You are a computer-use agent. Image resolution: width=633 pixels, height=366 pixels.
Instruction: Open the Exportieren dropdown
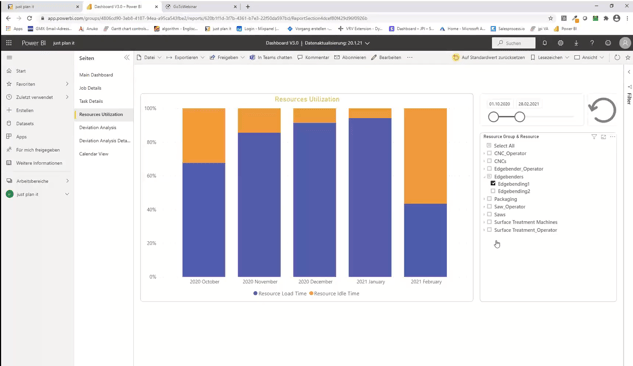click(x=185, y=57)
